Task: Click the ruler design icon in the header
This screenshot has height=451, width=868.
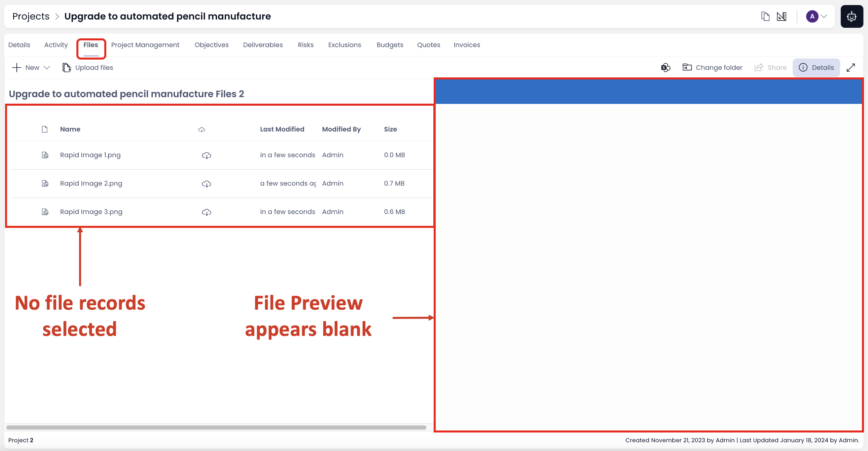Action: 782,16
